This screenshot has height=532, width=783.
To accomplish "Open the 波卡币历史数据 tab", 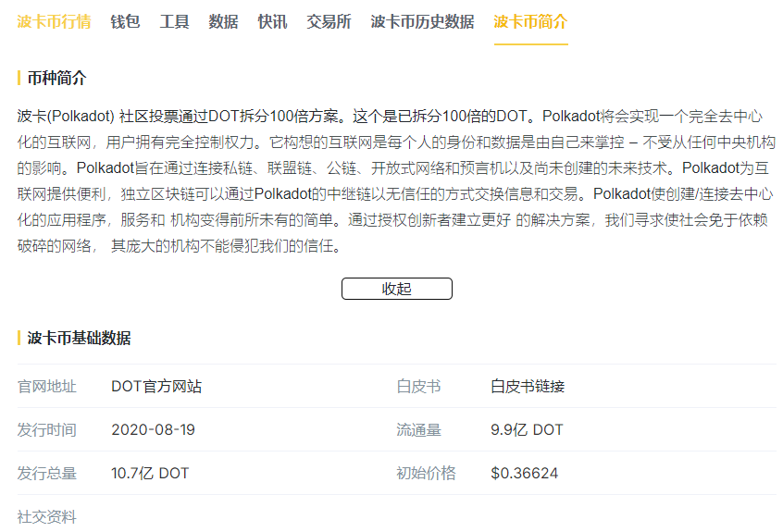I will (422, 22).
